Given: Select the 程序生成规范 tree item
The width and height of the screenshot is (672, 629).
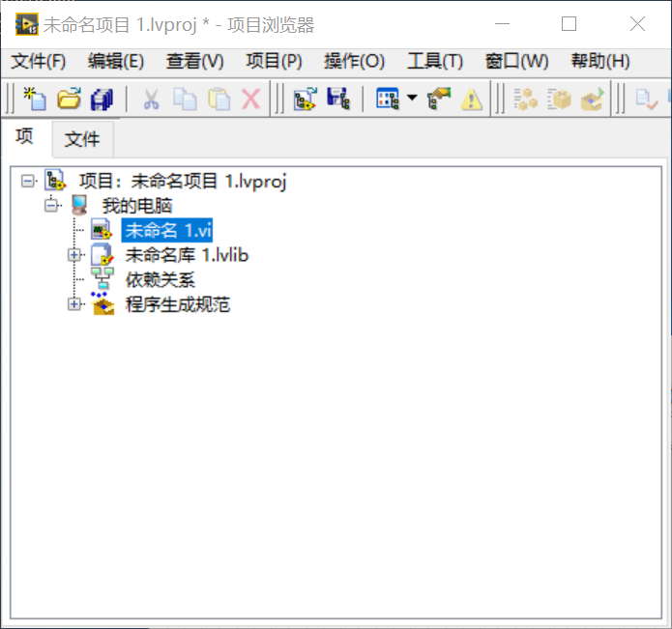Looking at the screenshot, I should point(178,304).
